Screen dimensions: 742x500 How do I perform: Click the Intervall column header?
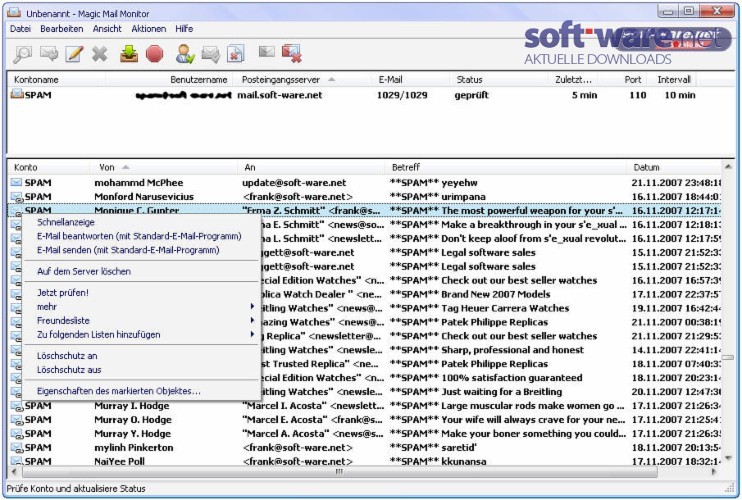coord(672,79)
